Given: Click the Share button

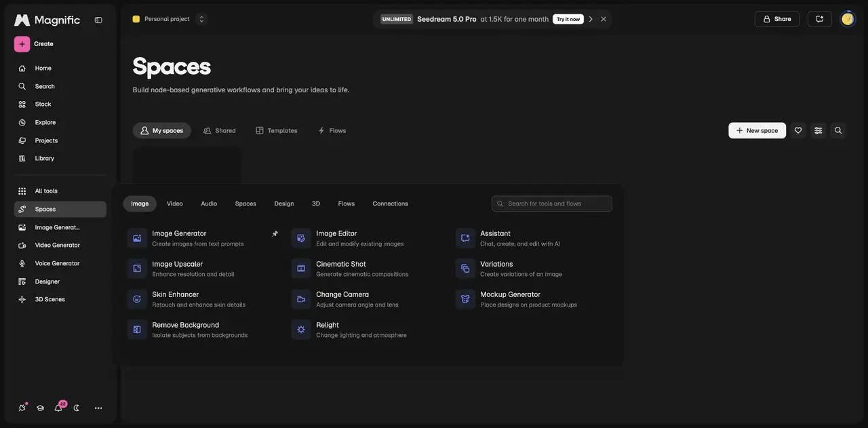Looking at the screenshot, I should (x=777, y=19).
